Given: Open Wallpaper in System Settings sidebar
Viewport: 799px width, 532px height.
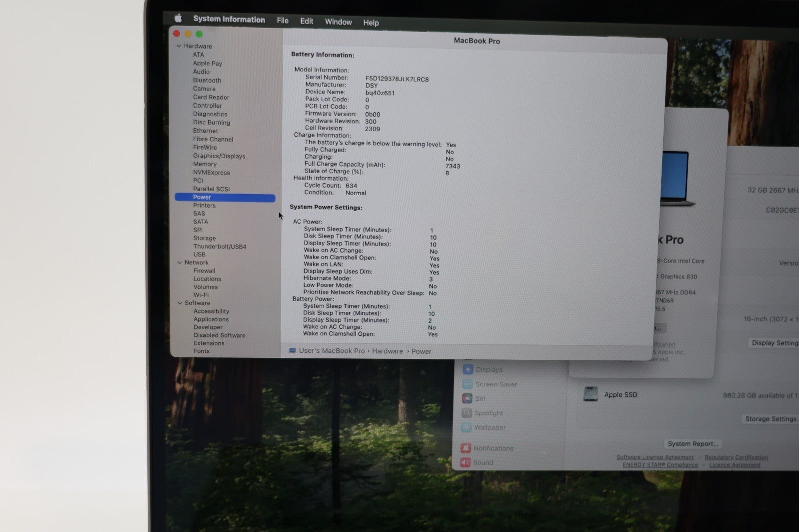Looking at the screenshot, I should tap(484, 428).
